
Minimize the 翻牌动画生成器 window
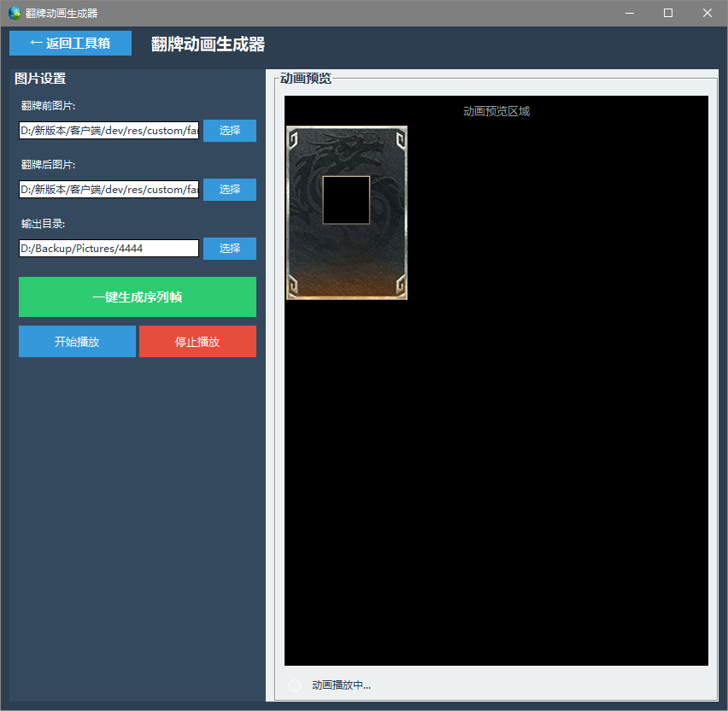tap(629, 13)
